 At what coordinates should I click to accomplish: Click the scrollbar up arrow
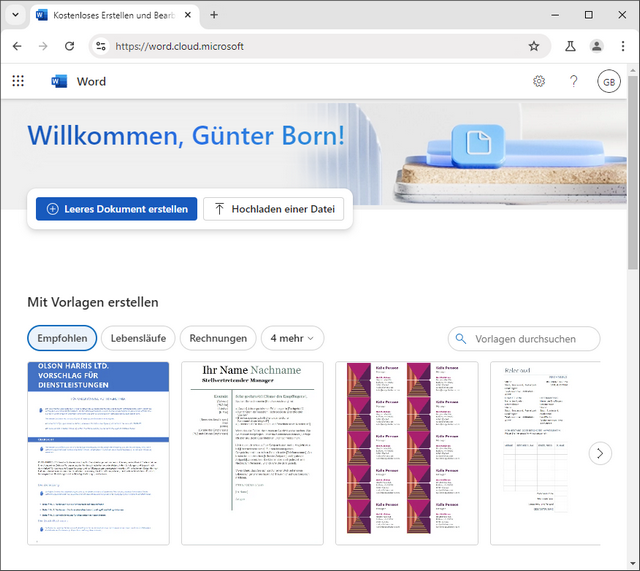coord(633,70)
